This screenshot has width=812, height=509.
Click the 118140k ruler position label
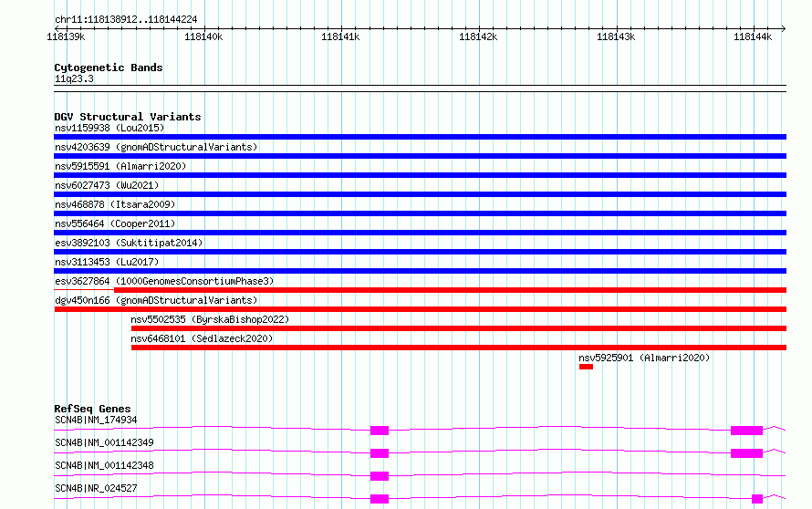tap(203, 36)
